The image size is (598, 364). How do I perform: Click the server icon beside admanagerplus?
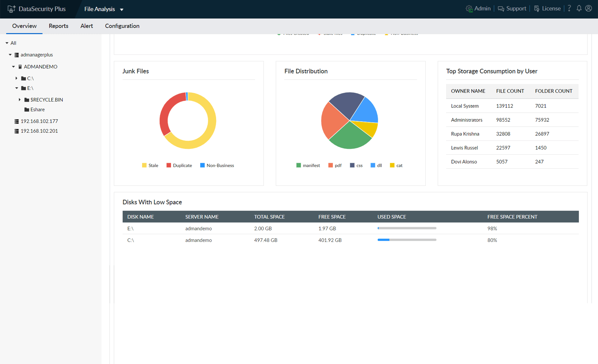[16, 54]
